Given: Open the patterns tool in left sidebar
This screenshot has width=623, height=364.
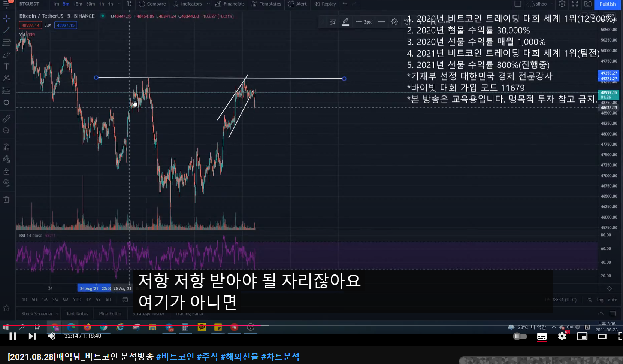Looking at the screenshot, I should [x=6, y=78].
